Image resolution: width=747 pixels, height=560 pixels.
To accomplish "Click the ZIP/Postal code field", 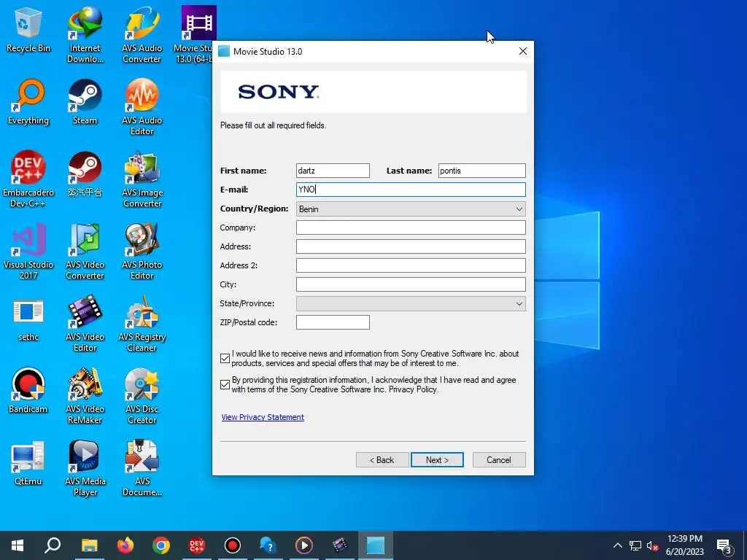I will tap(333, 322).
